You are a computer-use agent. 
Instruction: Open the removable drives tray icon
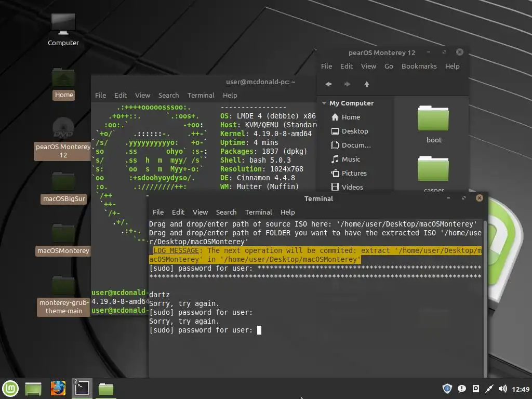click(x=476, y=389)
